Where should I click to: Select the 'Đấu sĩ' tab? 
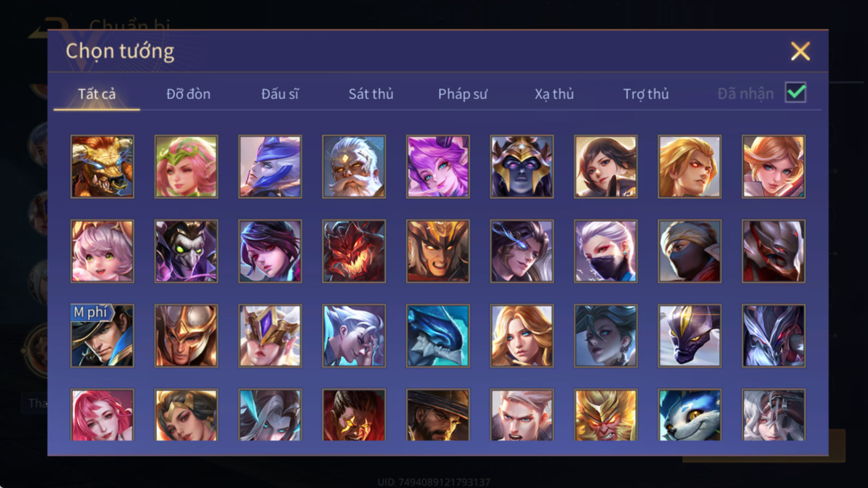[280, 94]
